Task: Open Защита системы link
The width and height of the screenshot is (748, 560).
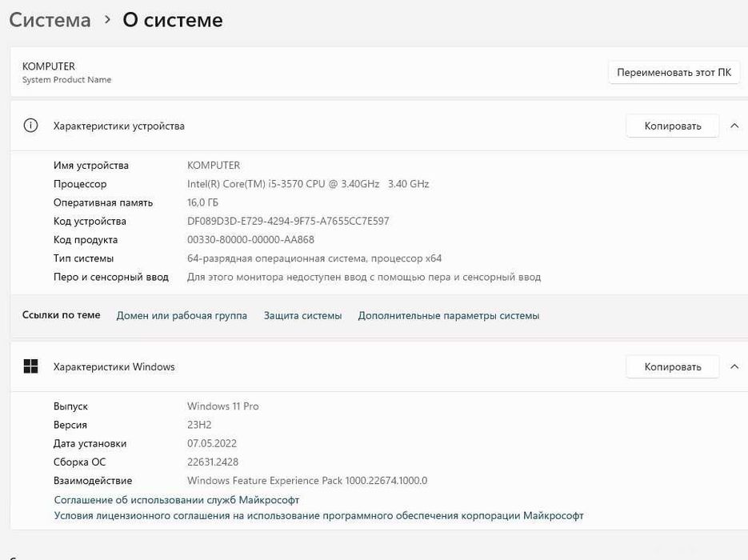Action: [x=302, y=315]
